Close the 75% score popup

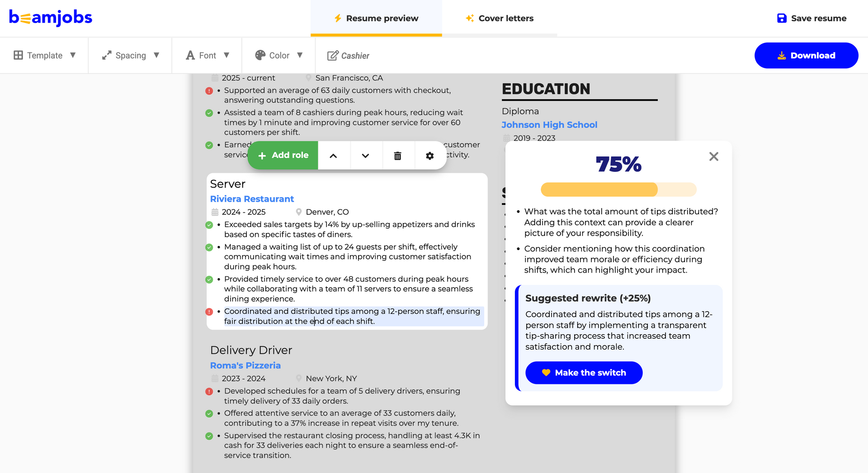point(714,156)
